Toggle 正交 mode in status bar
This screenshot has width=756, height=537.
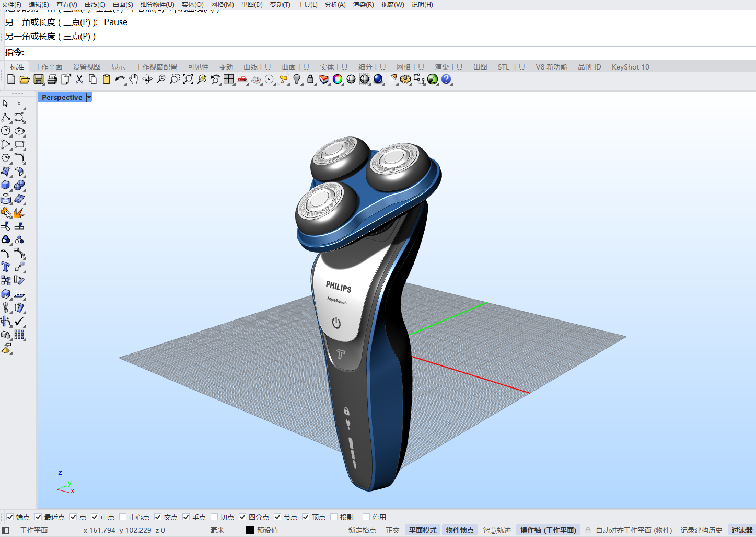coord(392,530)
